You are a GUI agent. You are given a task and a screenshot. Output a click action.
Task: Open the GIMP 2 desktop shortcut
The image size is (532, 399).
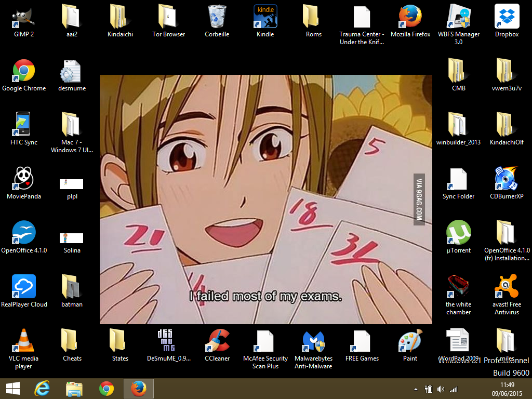pyautogui.click(x=24, y=17)
